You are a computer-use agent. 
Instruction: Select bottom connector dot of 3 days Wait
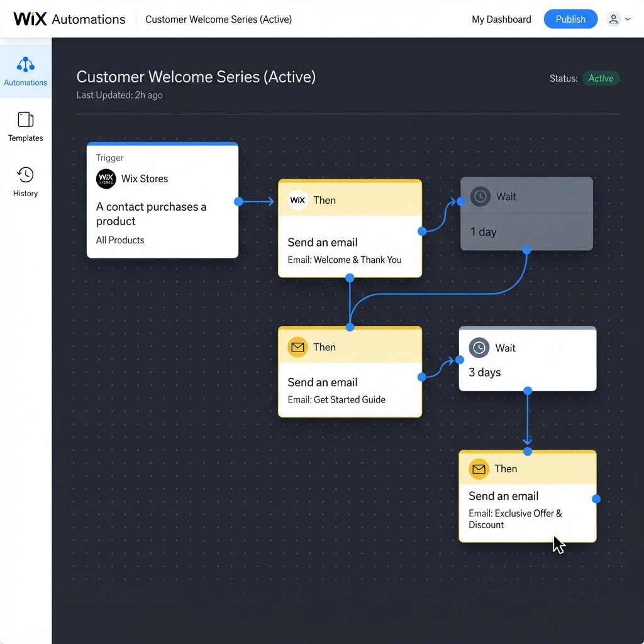(528, 391)
